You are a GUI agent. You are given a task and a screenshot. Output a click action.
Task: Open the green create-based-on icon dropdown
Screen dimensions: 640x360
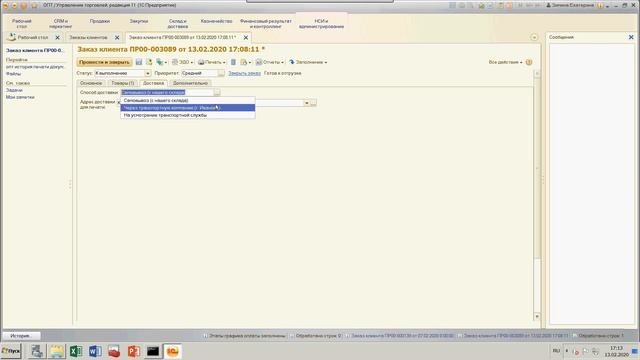click(x=161, y=62)
